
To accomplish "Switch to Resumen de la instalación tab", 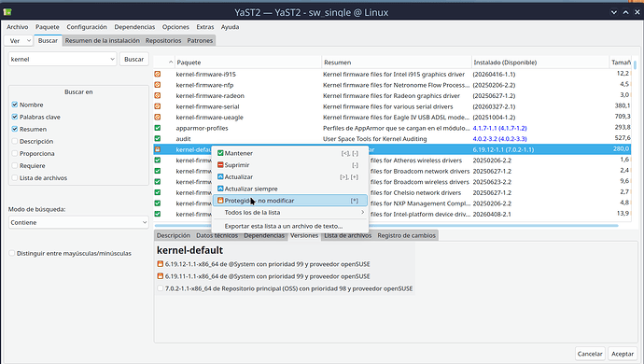I will pos(103,41).
